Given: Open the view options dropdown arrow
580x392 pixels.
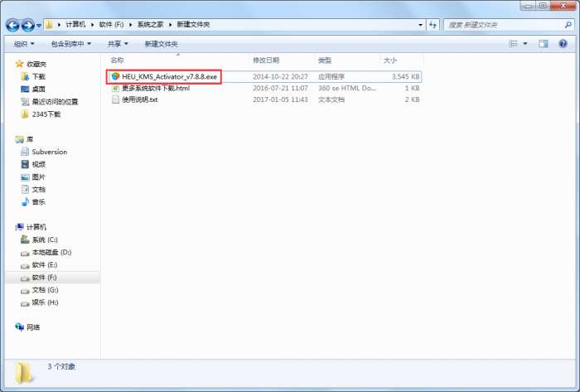Looking at the screenshot, I should click(x=524, y=44).
